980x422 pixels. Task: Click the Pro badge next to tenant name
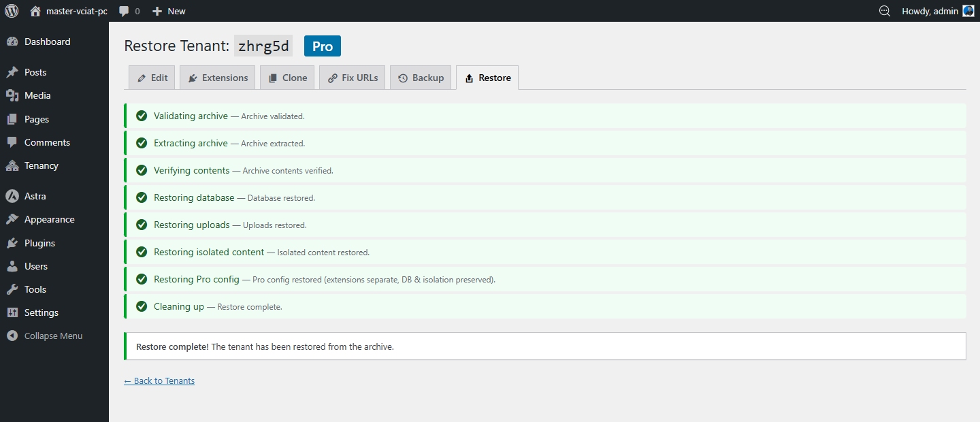click(x=322, y=46)
